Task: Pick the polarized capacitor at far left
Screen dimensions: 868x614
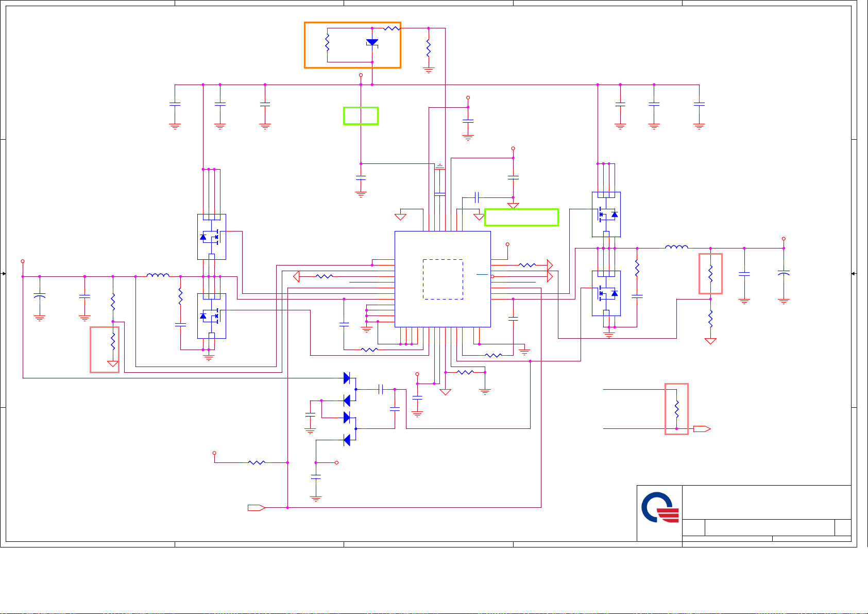Action: [39, 296]
